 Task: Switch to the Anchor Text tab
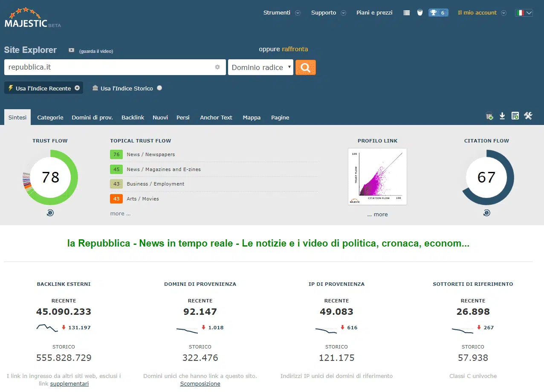coord(216,117)
